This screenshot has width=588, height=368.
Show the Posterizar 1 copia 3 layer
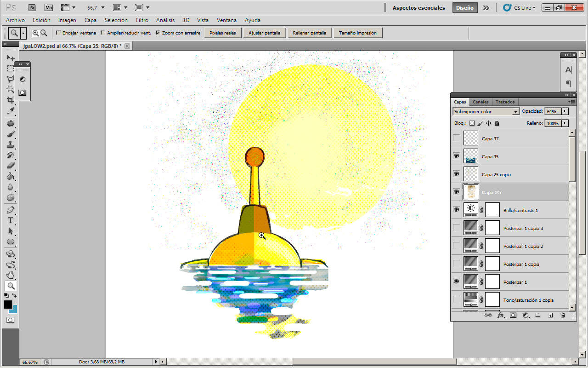456,228
